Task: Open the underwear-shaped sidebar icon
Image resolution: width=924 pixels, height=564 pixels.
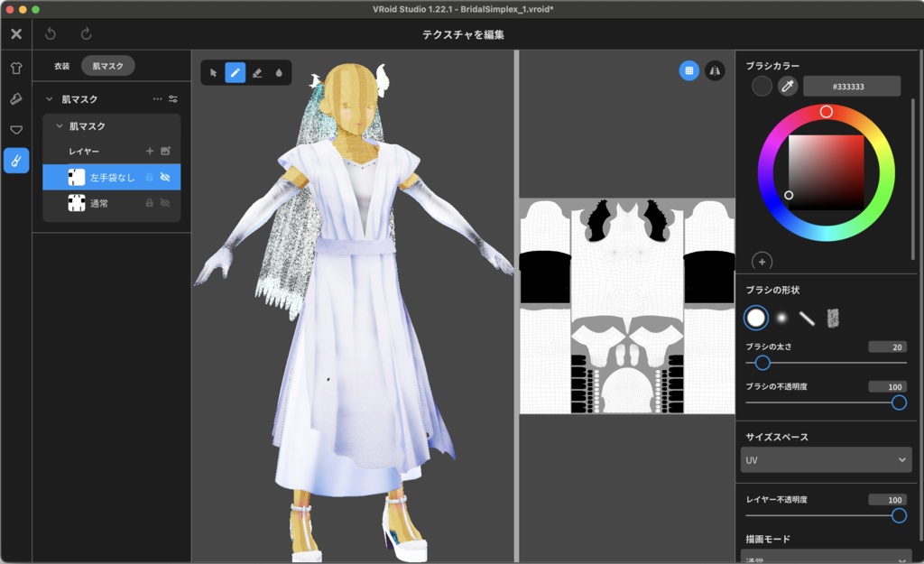Action: (x=16, y=130)
